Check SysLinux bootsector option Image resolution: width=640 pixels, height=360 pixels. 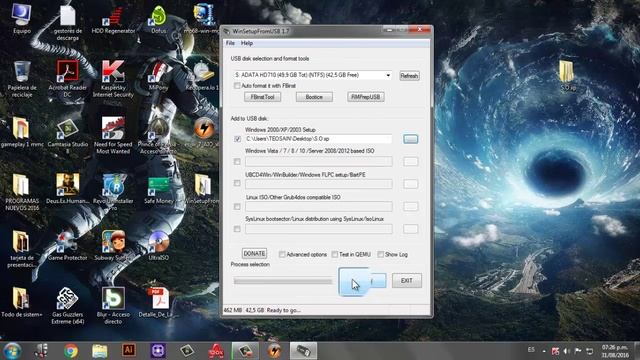pos(237,229)
